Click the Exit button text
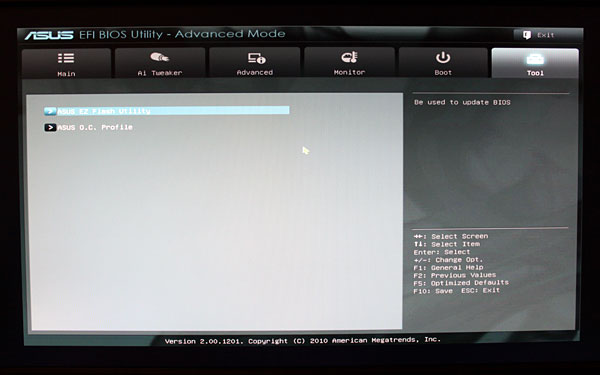Screen dimensions: 600x375 pos(546,35)
